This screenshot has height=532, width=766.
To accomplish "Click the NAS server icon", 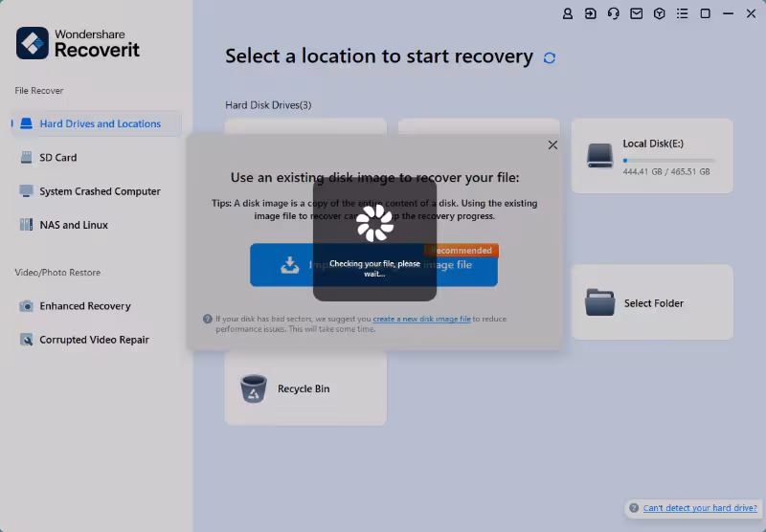I will pyautogui.click(x=27, y=225).
